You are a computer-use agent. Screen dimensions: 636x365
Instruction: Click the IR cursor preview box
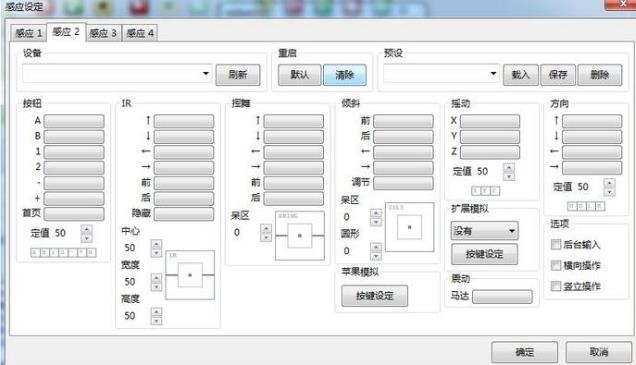coord(190,275)
